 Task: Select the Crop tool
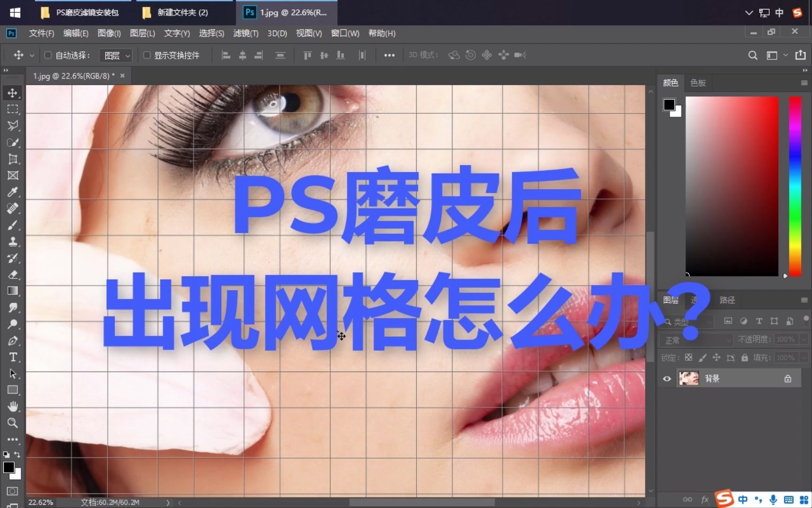(12, 159)
